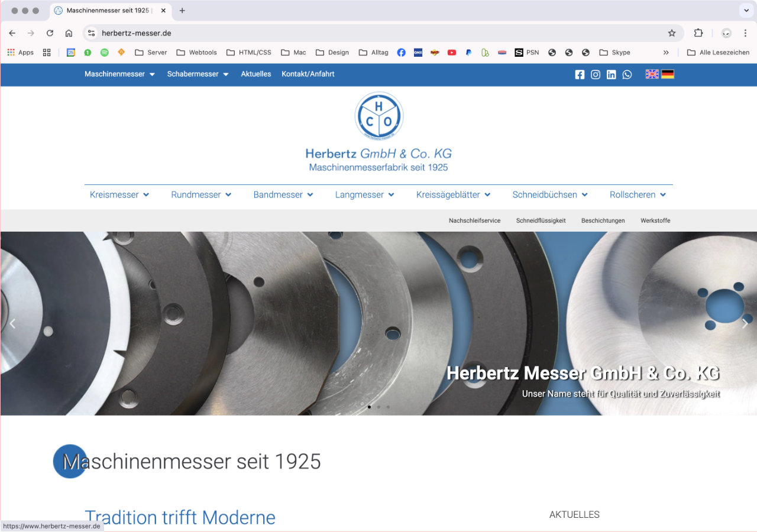Open the Chrome extensions puzzle icon
757x532 pixels.
point(698,33)
